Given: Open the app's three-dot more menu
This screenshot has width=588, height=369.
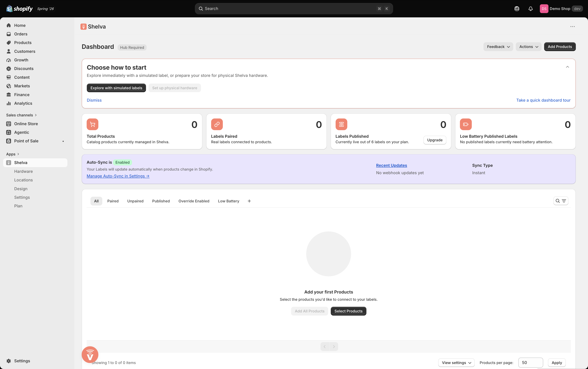Looking at the screenshot, I should (x=572, y=27).
